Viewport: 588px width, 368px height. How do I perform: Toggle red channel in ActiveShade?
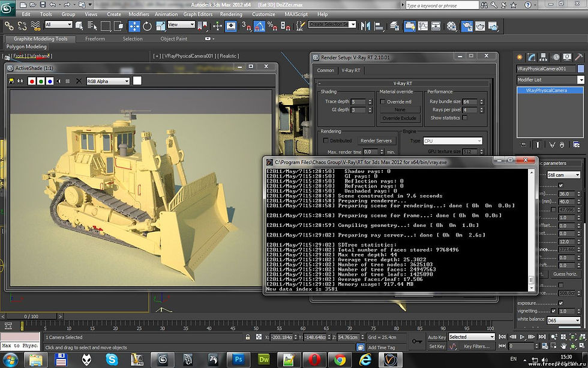point(32,81)
